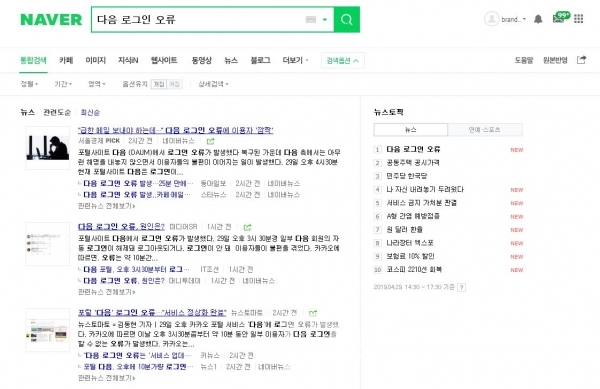
Task: Open the 영역 dropdown
Action: coord(97,84)
